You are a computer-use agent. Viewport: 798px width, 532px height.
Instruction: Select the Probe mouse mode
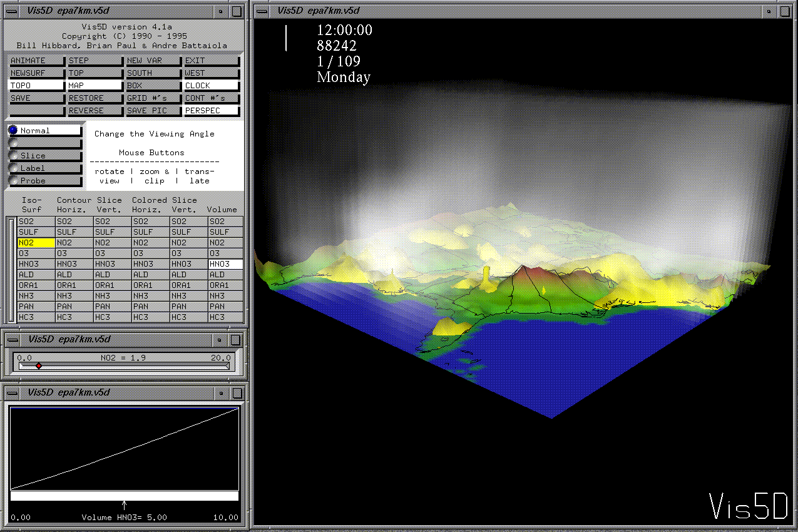click(x=44, y=181)
